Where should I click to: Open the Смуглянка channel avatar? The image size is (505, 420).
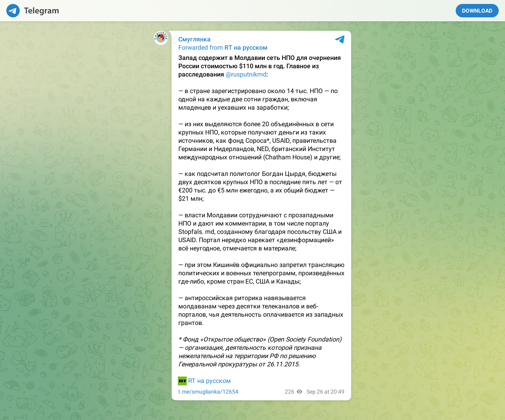tap(161, 38)
